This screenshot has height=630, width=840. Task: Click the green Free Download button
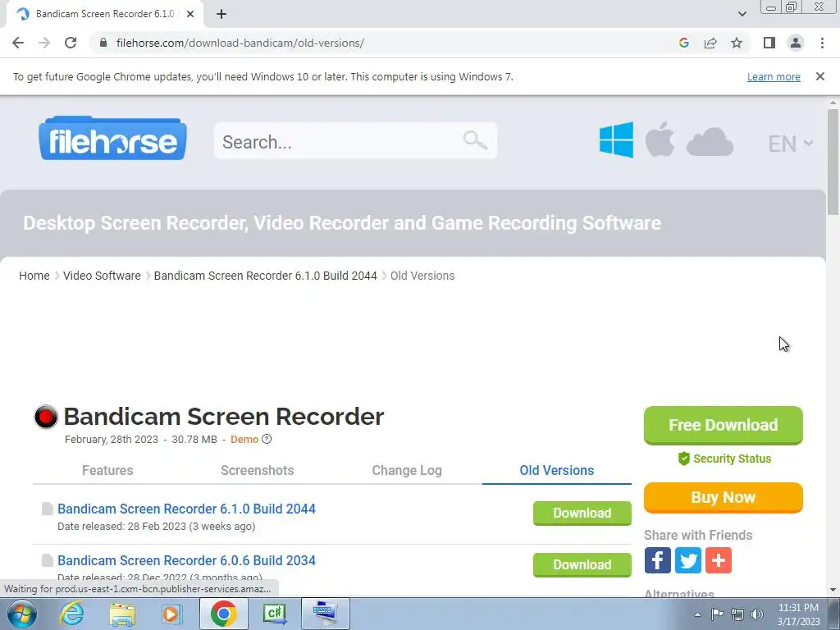[724, 426]
